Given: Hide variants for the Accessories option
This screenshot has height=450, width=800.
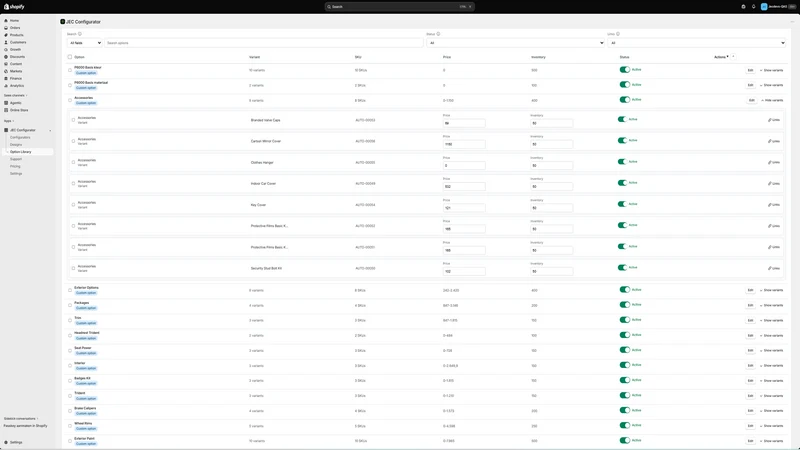Looking at the screenshot, I should [x=772, y=101].
